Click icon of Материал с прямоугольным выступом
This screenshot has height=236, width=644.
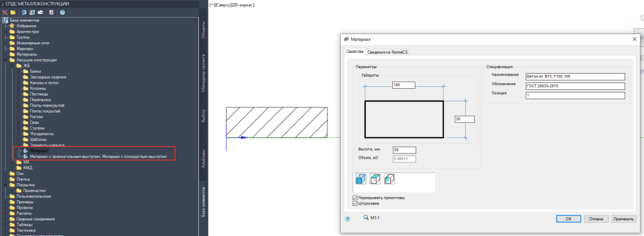click(x=25, y=156)
